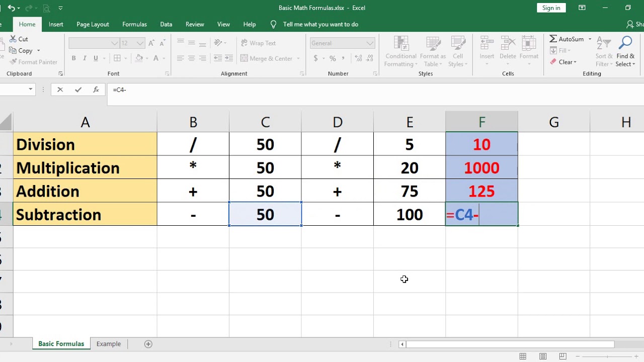Open the Formulas ribbon tab
The height and width of the screenshot is (362, 644).
tap(134, 24)
